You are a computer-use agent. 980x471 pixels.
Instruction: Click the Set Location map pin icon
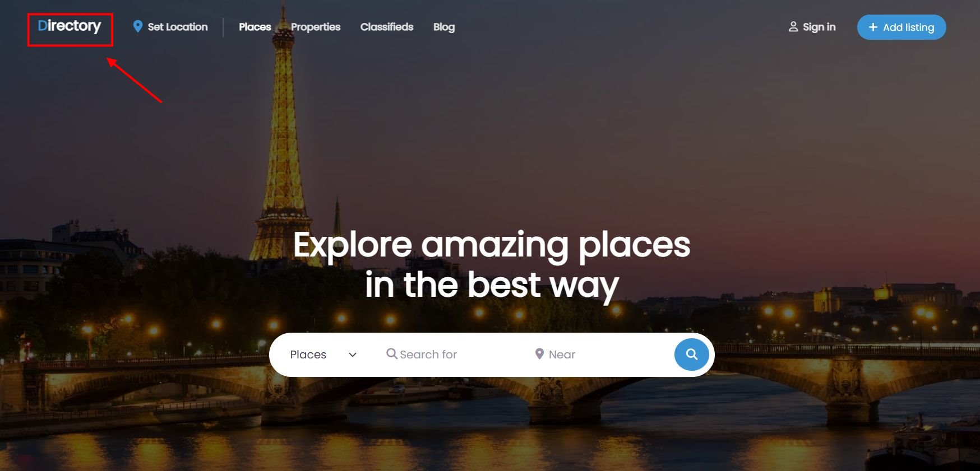pos(137,26)
